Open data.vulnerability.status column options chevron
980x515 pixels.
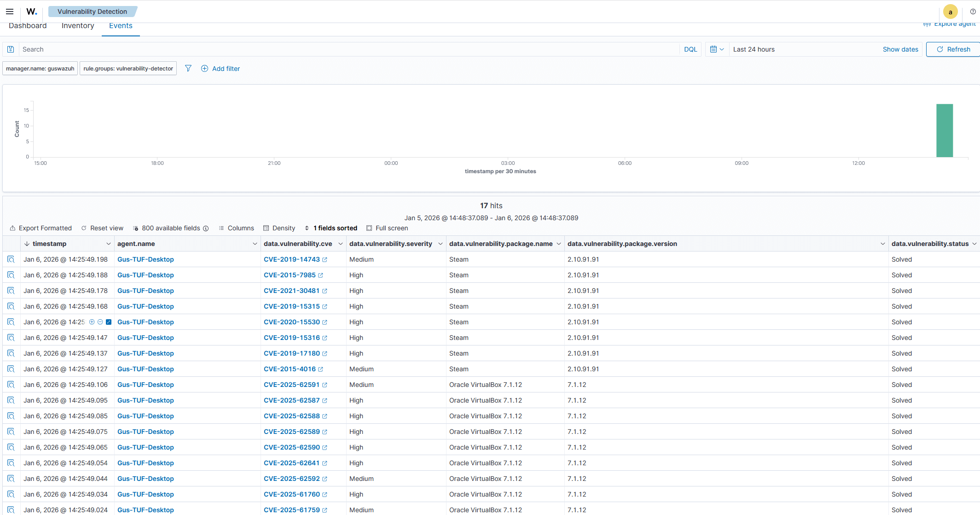(974, 244)
